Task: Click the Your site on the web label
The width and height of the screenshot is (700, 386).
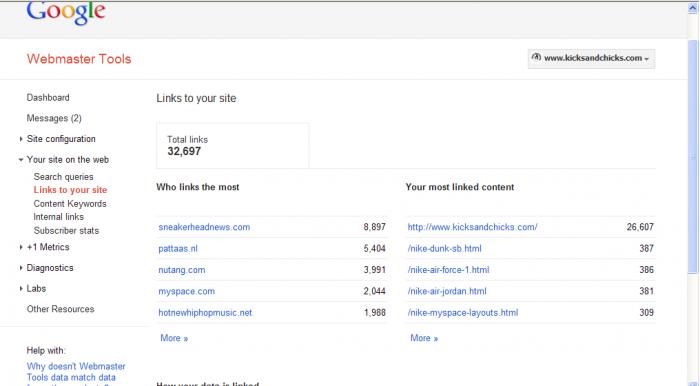Action: tap(68, 159)
